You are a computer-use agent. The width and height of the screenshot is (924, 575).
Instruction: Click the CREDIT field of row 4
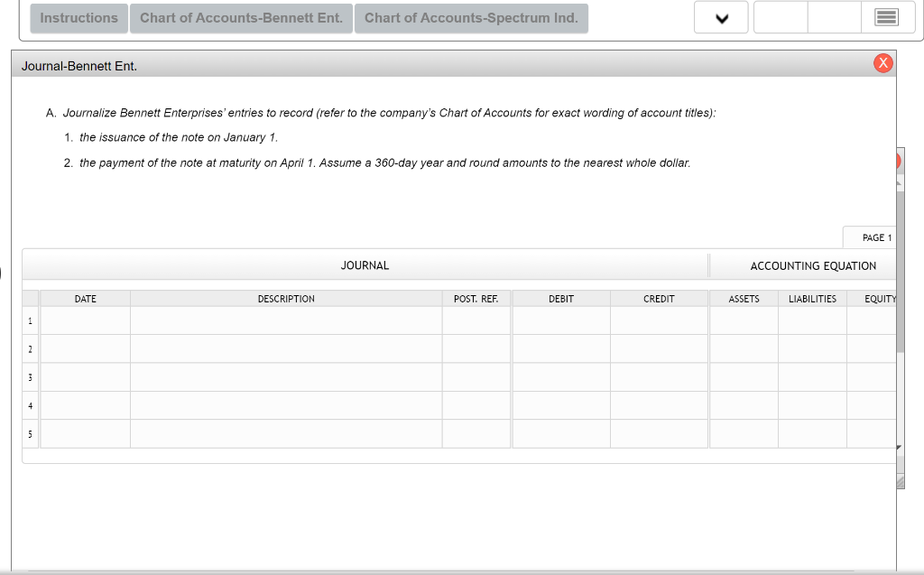pyautogui.click(x=659, y=405)
